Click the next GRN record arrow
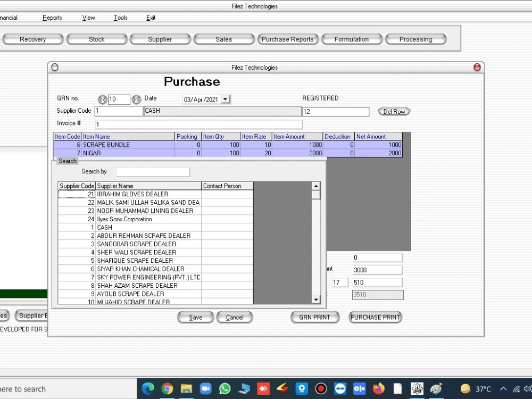532x399 pixels. [136, 99]
